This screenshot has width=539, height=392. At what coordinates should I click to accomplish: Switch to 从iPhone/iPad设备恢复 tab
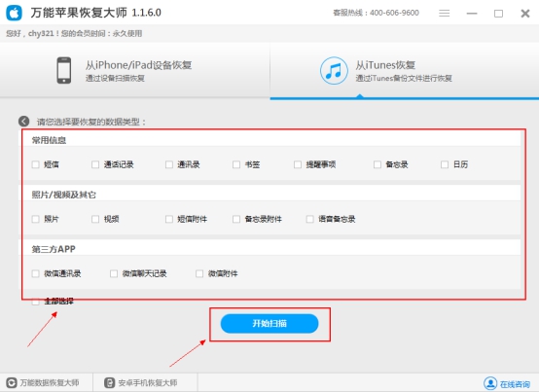tap(135, 70)
